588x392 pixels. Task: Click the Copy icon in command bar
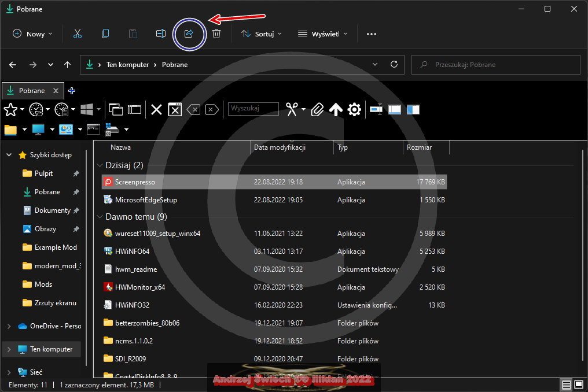105,34
